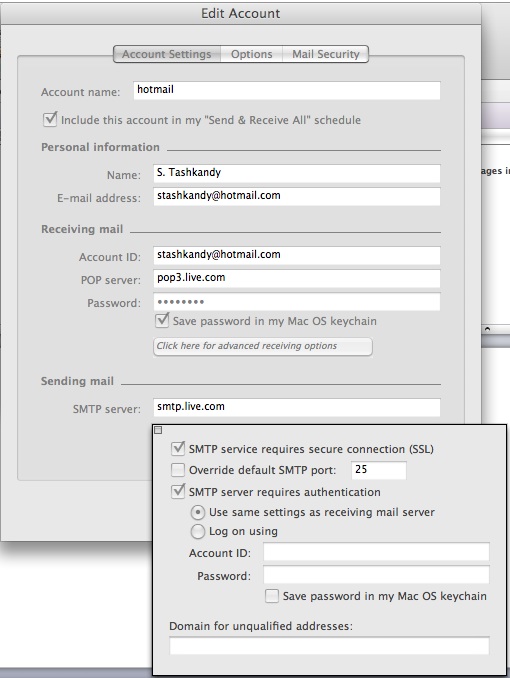The width and height of the screenshot is (510, 678).
Task: Toggle SMTP server requires authentication
Action: point(178,492)
